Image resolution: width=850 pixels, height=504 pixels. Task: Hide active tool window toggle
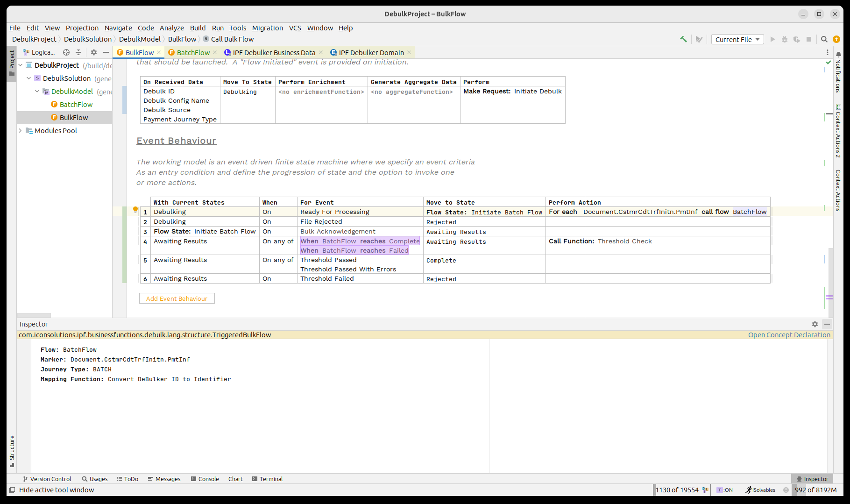click(x=13, y=490)
